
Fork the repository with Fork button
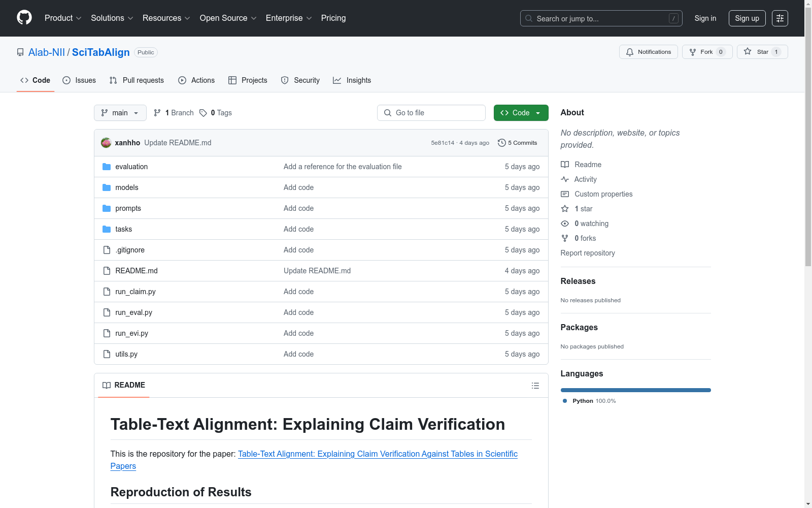pos(707,52)
